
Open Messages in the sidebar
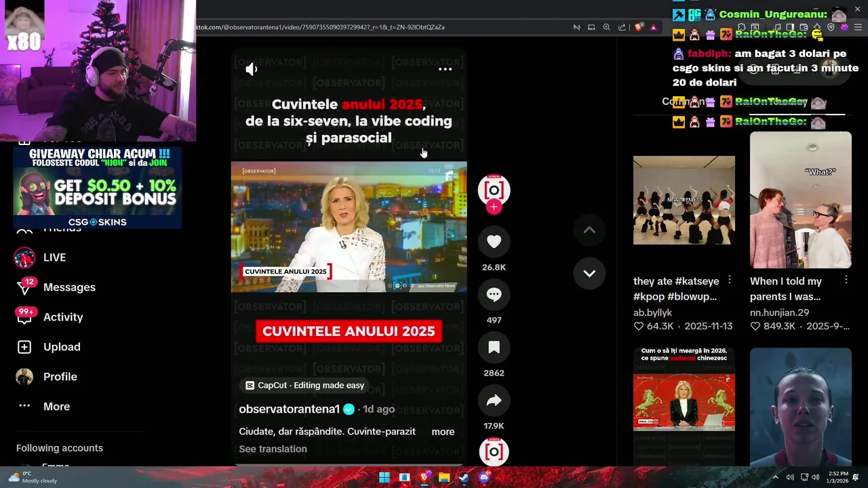click(69, 287)
